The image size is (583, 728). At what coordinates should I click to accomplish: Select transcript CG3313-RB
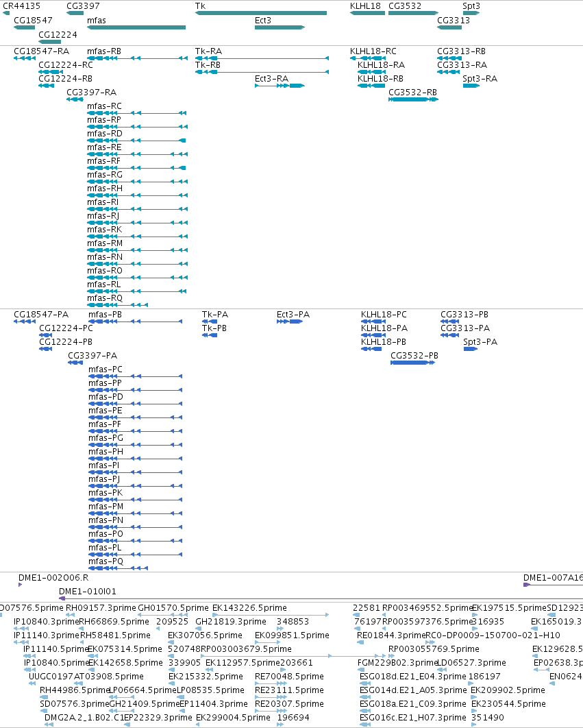(x=461, y=51)
